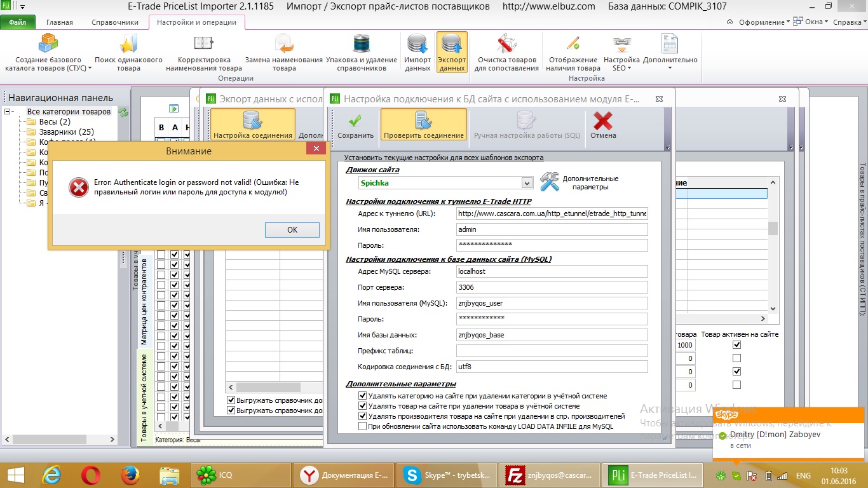Switch to the FileZilla taskbar window

549,475
